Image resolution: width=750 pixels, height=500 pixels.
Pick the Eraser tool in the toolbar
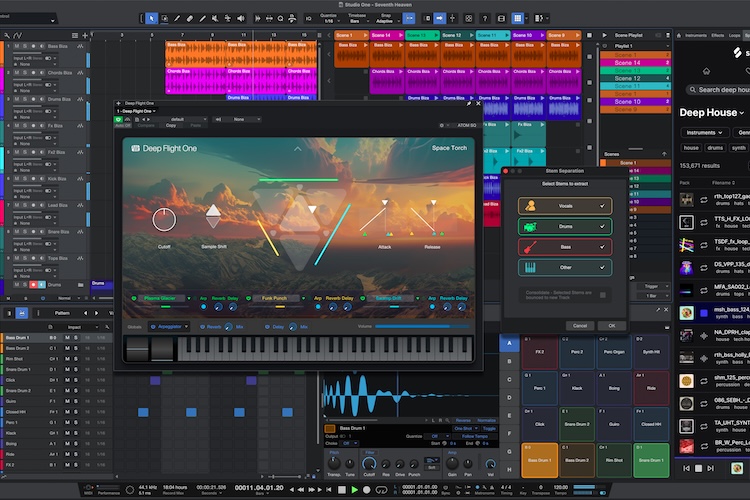(190, 19)
